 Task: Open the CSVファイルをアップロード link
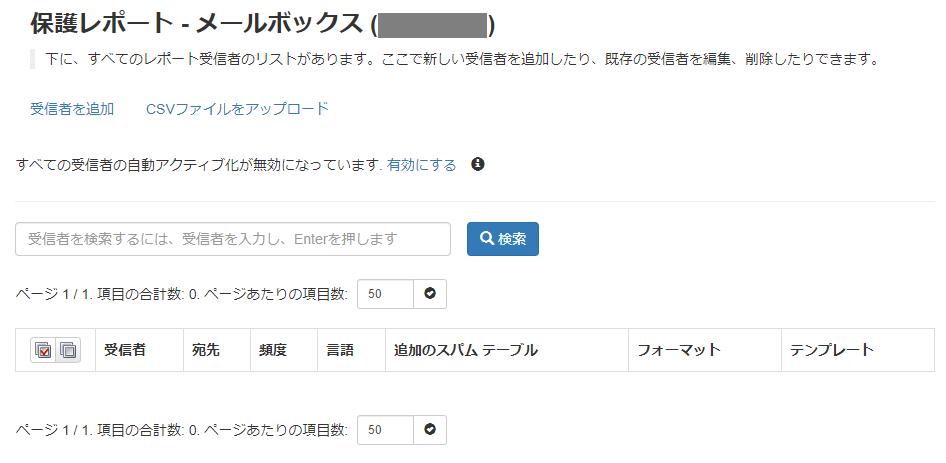point(237,109)
